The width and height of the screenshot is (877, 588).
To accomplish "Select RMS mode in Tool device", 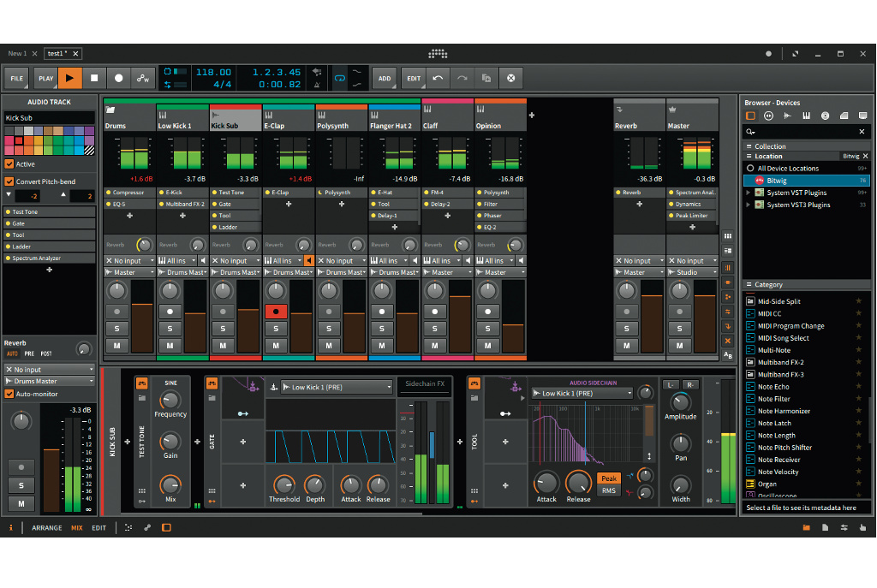I will point(608,490).
